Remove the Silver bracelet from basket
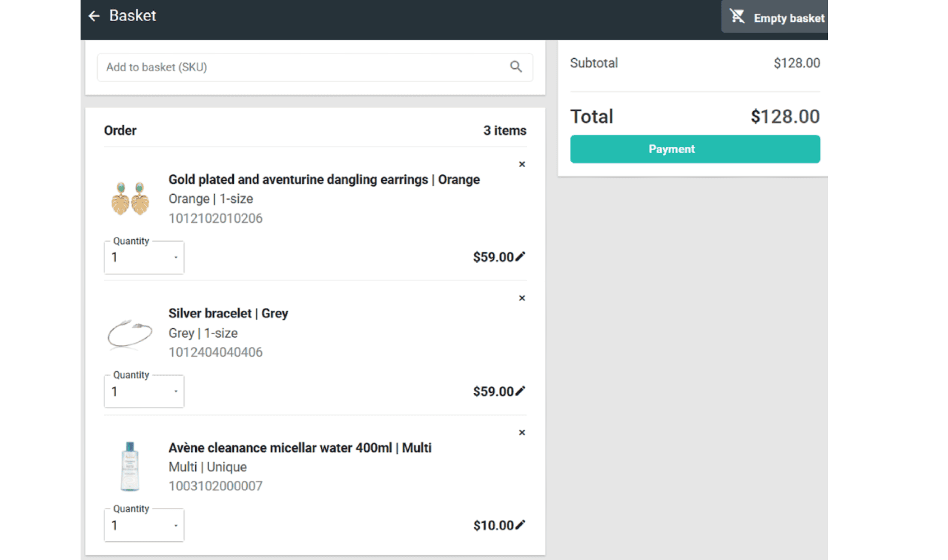 [521, 298]
